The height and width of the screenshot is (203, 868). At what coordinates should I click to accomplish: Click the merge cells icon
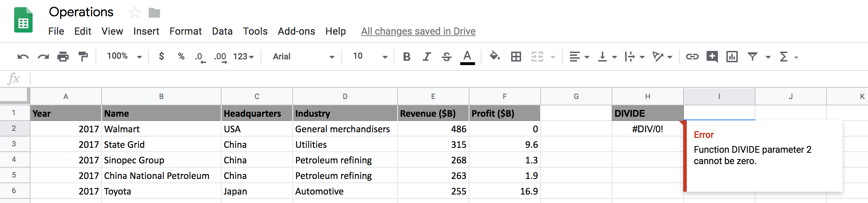click(537, 57)
